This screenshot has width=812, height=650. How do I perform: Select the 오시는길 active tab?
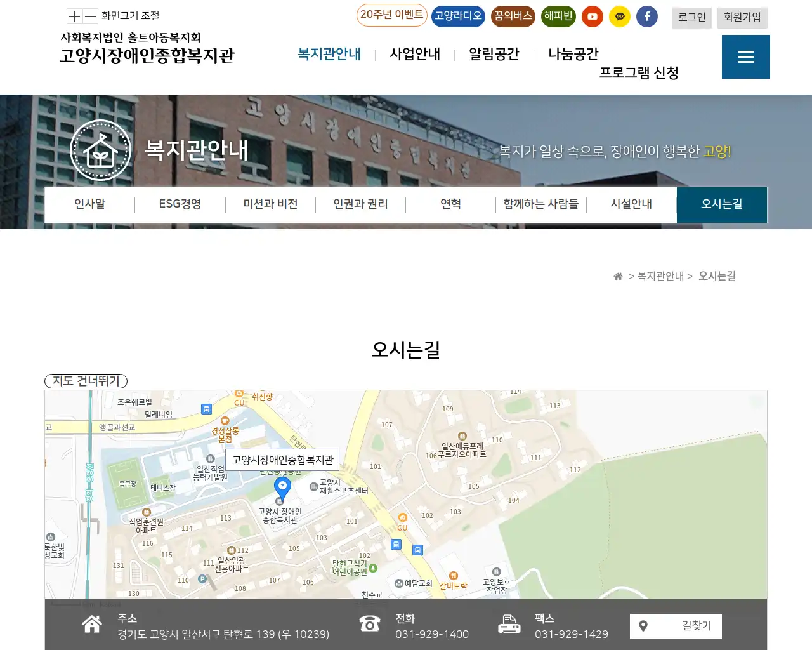click(722, 204)
